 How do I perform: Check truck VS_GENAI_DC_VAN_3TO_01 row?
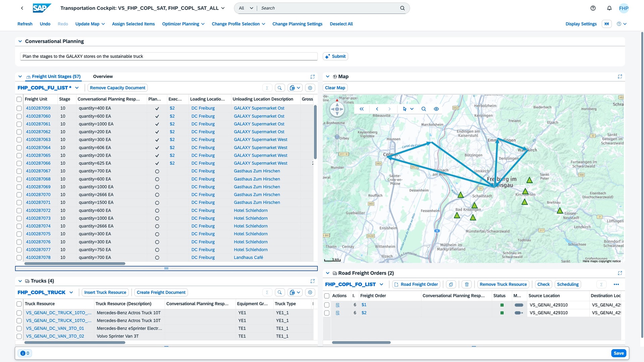19,328
